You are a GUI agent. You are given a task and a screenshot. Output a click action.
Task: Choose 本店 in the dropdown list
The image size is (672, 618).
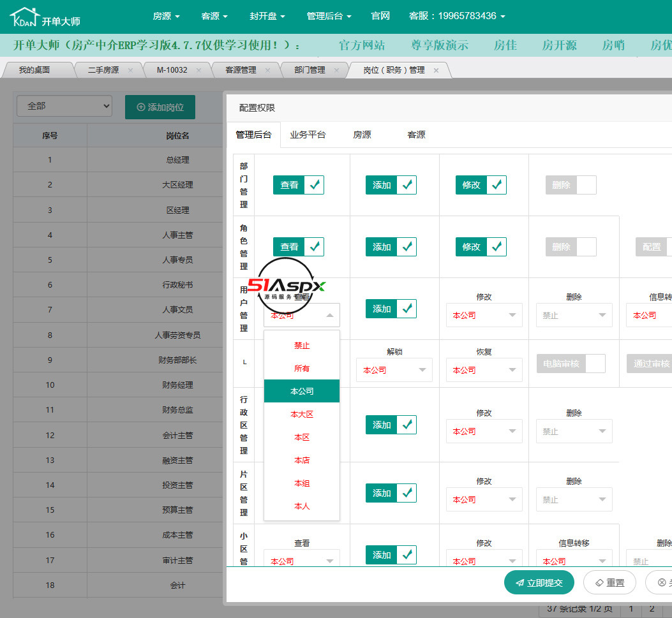tap(302, 460)
